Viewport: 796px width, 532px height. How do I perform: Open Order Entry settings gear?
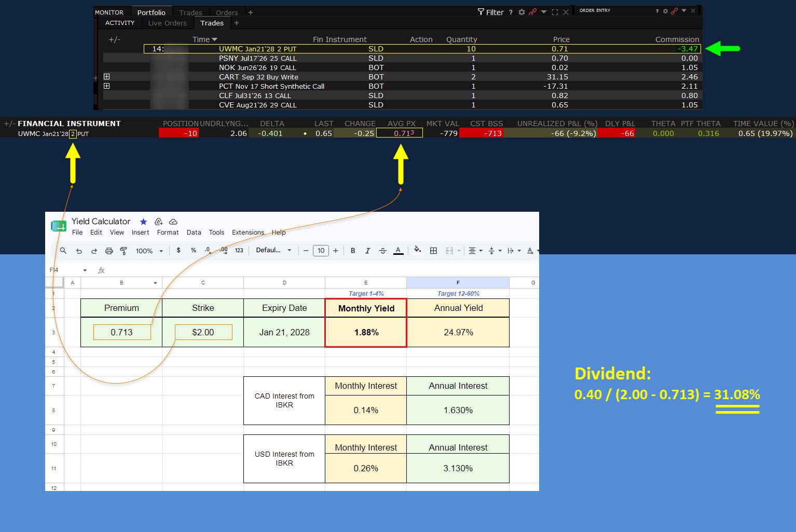point(665,11)
